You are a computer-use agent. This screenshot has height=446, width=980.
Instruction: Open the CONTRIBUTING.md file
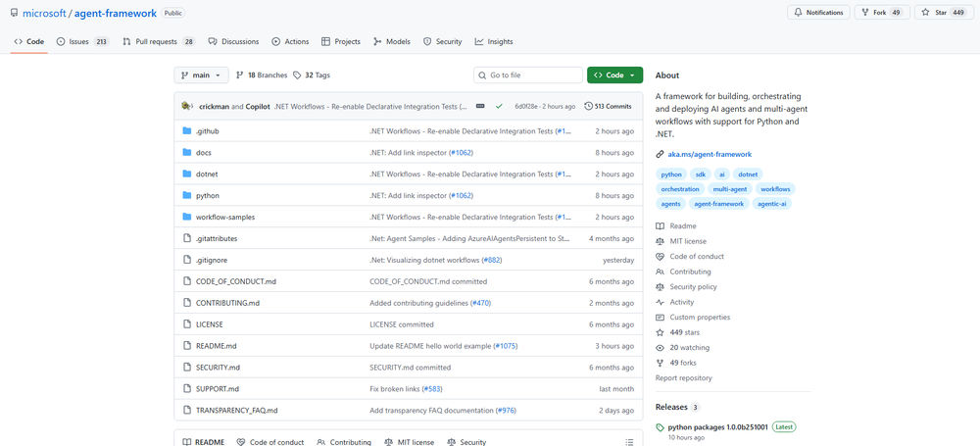tap(227, 303)
